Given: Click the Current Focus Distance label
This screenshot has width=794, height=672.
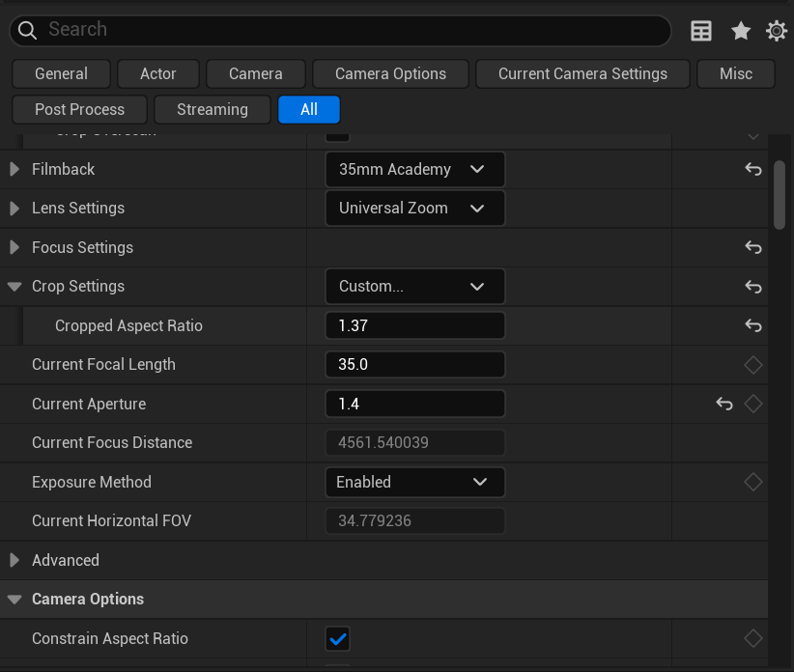Looking at the screenshot, I should pos(112,443).
